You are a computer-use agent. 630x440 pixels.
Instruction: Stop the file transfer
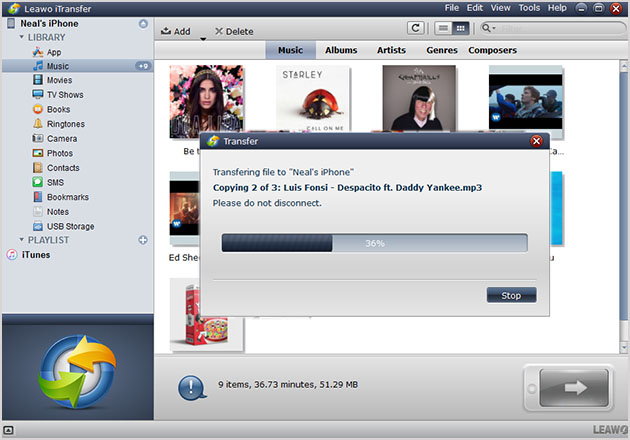click(x=511, y=295)
